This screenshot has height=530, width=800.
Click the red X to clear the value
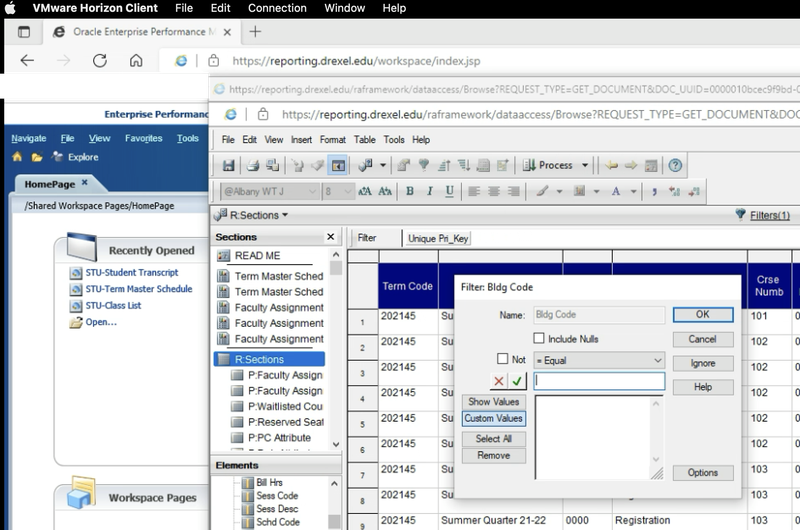[x=498, y=381]
